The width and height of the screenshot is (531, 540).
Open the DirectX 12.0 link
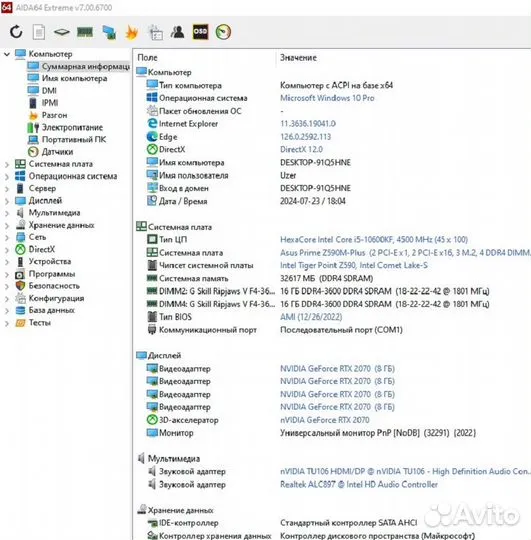(301, 149)
